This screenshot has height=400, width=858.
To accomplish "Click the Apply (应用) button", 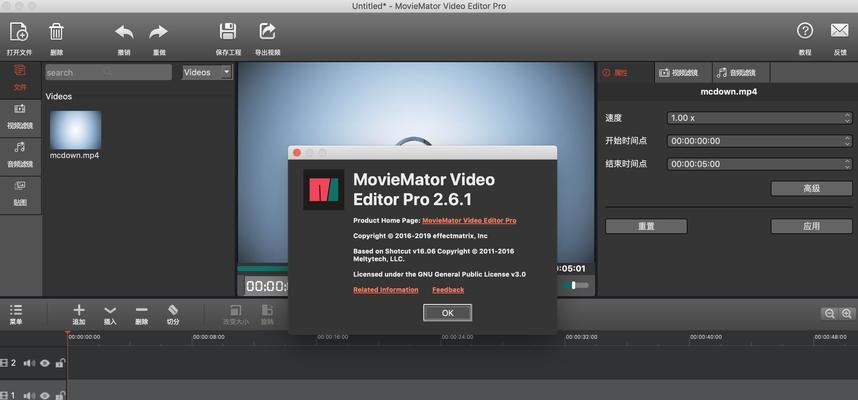I will [811, 226].
